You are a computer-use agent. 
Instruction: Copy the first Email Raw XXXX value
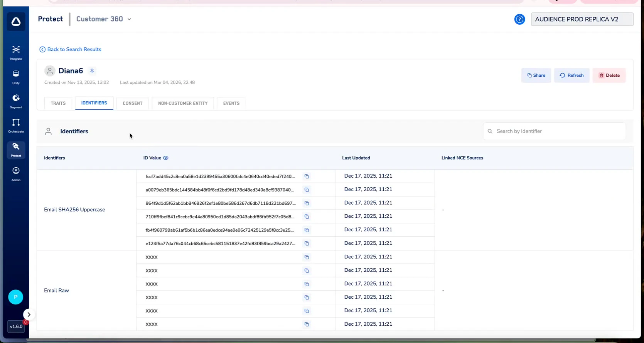tap(307, 257)
